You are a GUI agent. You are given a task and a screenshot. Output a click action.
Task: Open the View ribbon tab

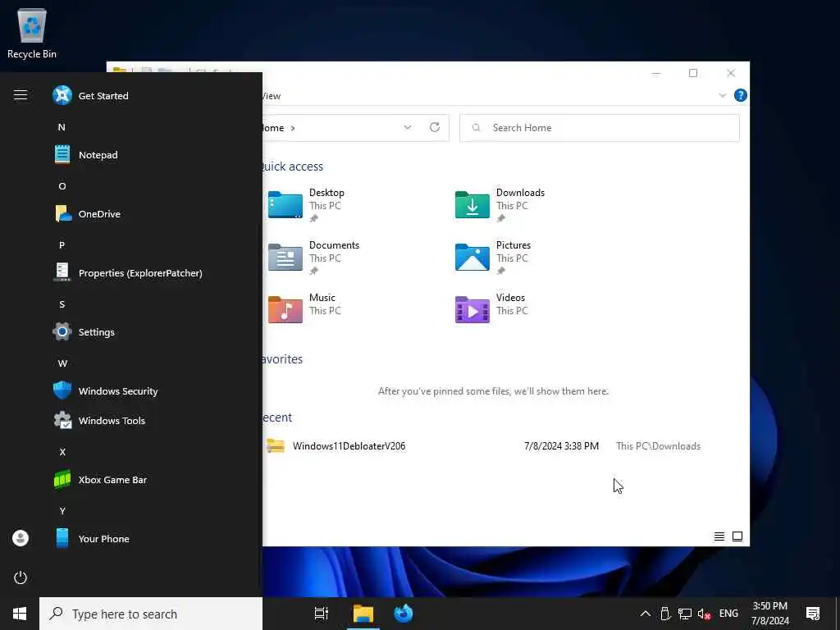coord(272,96)
